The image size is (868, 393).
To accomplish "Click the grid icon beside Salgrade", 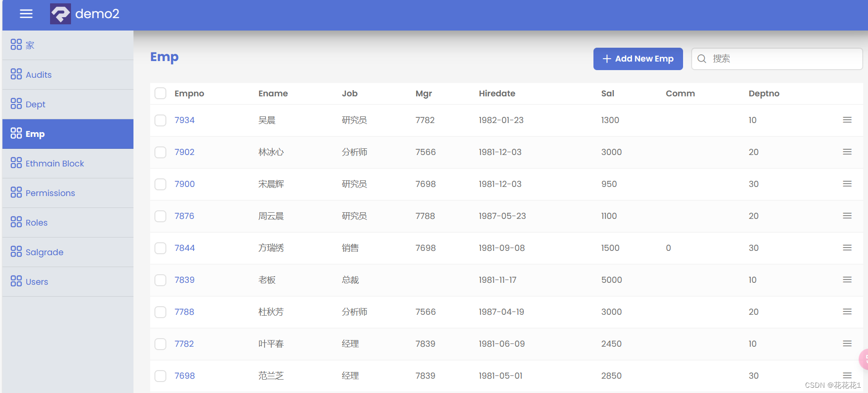I will (16, 251).
